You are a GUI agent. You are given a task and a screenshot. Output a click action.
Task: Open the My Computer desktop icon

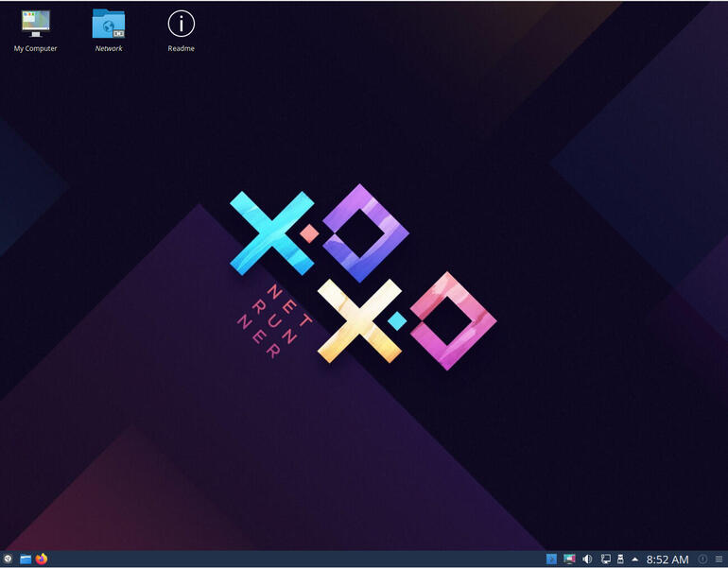coord(35,30)
